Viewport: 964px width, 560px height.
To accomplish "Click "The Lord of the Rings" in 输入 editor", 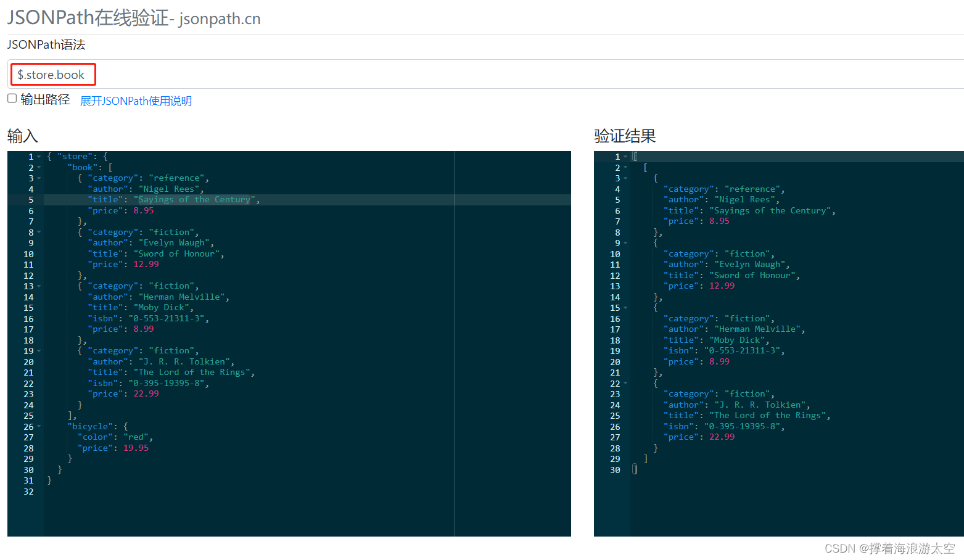I will click(192, 373).
